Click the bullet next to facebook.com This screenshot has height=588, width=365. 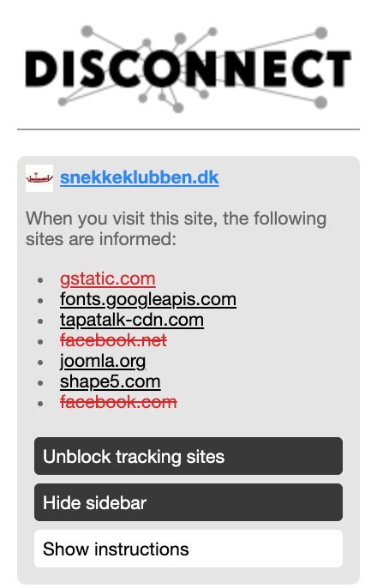pyautogui.click(x=40, y=404)
